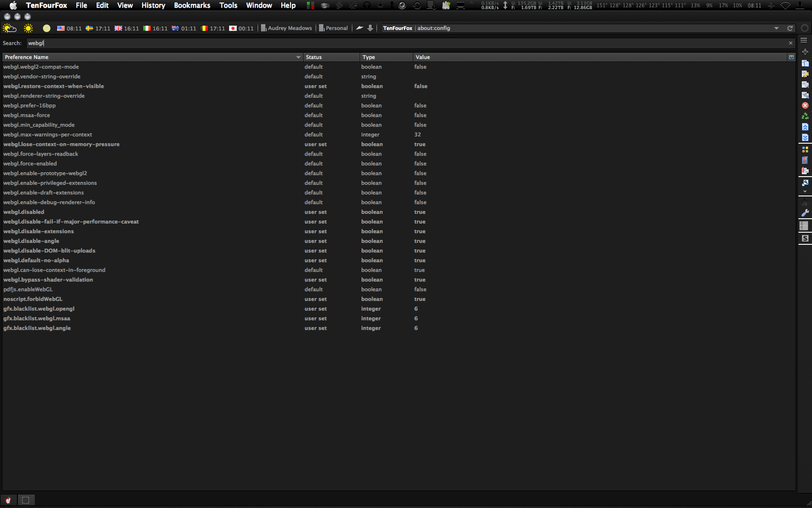
Task: Open the Audrey Meadows bookmark
Action: (x=286, y=29)
